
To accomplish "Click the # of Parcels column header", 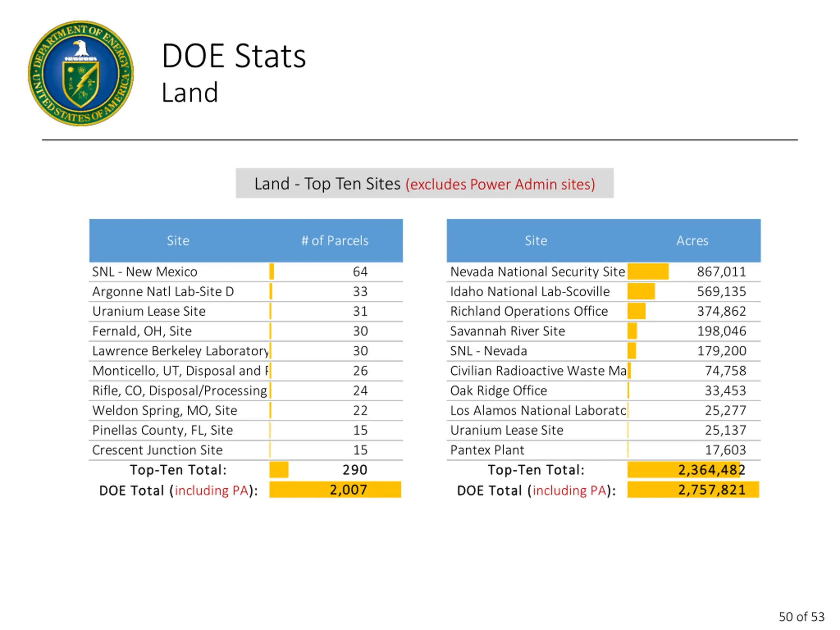I will pyautogui.click(x=335, y=241).
